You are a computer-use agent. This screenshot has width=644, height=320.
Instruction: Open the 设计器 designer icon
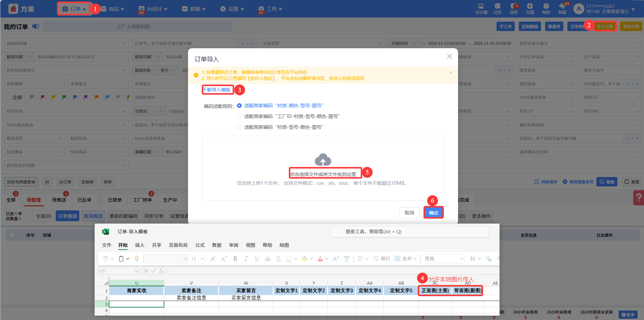[481, 9]
